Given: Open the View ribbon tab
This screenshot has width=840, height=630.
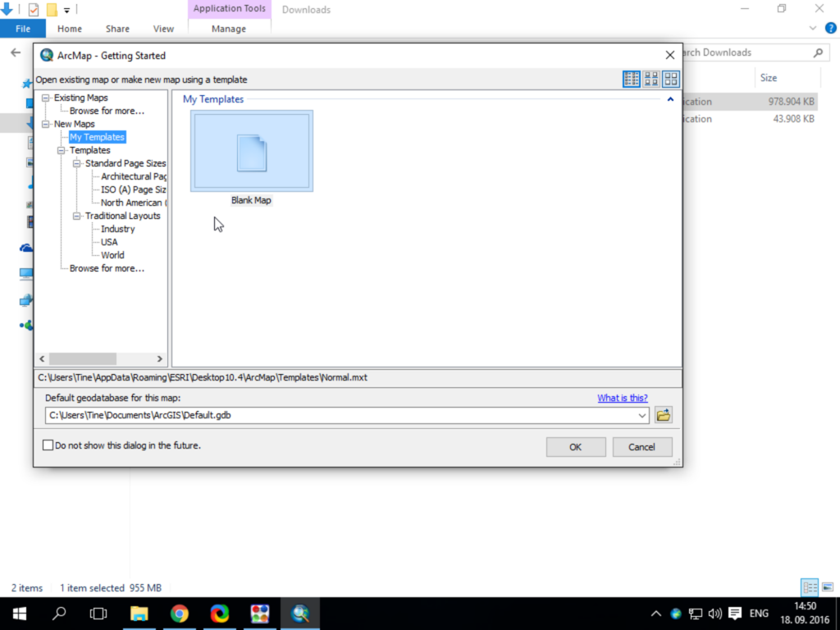Looking at the screenshot, I should point(163,29).
